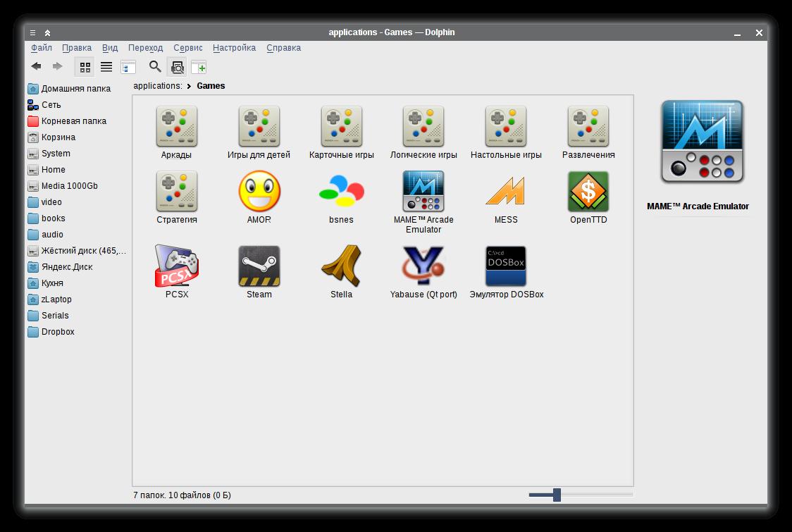Open the Настольные игры category folder
The width and height of the screenshot is (792, 532).
506,133
